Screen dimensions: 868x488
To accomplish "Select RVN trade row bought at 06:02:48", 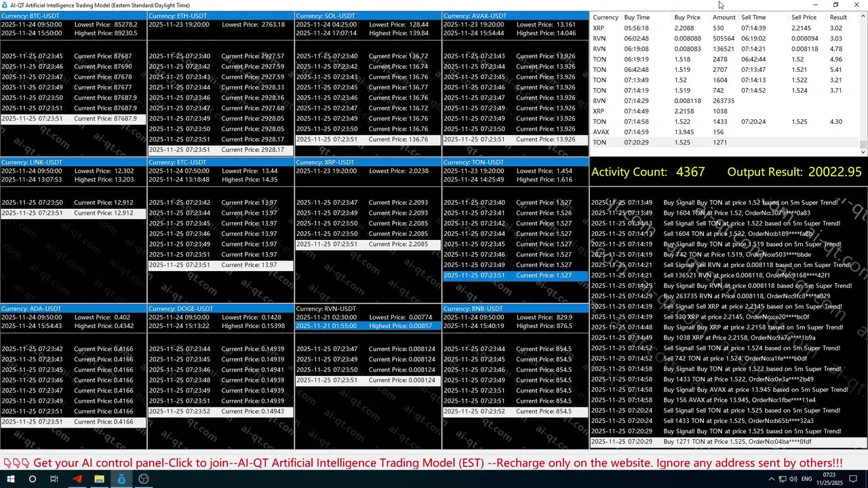I will (725, 39).
